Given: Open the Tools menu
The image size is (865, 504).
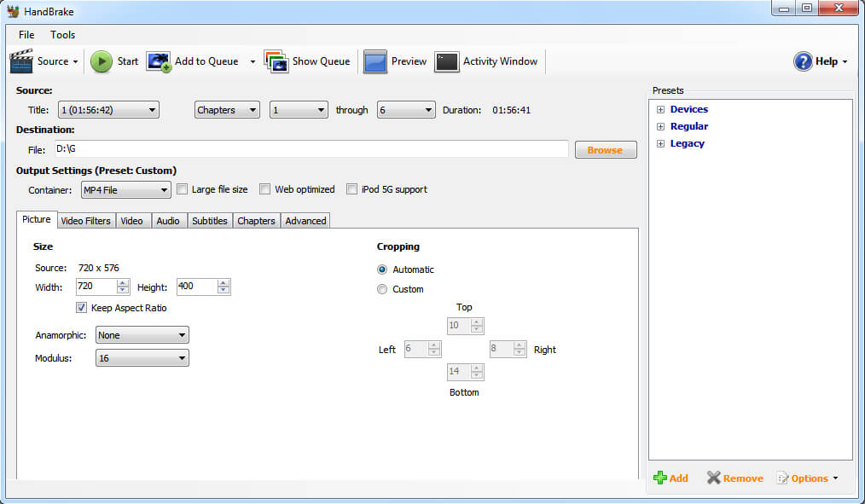Looking at the screenshot, I should point(62,35).
